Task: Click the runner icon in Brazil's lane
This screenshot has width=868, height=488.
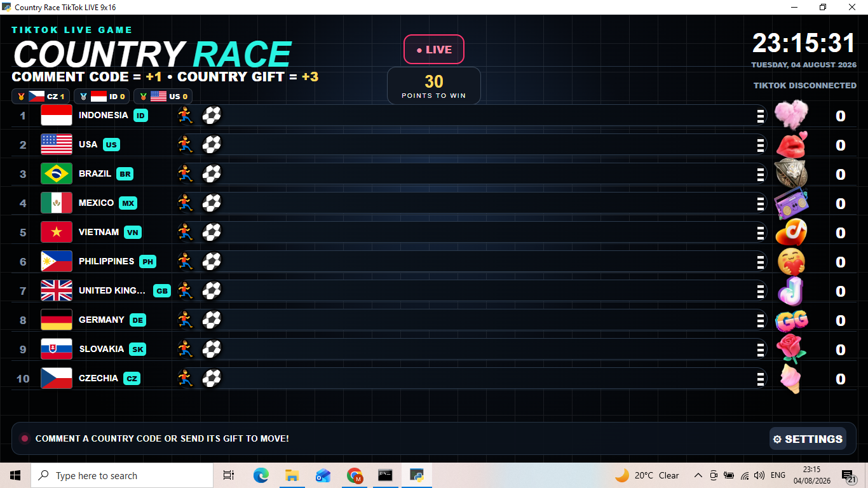Action: [185, 173]
